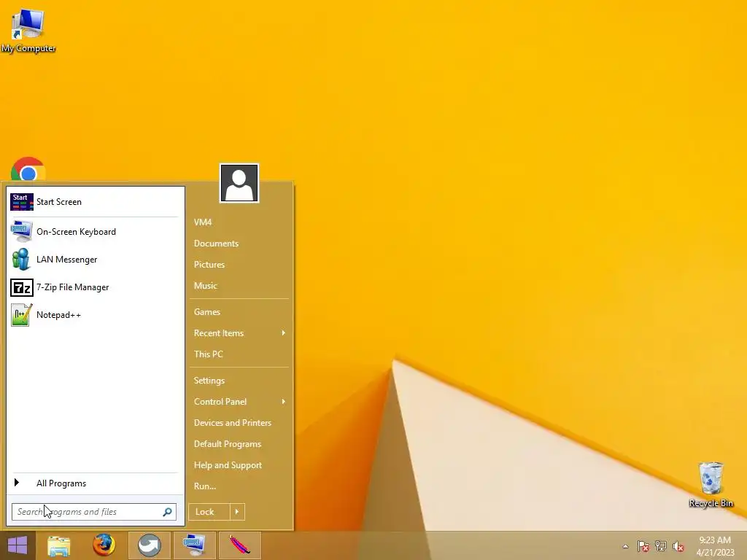Expand All Programs list

pyautogui.click(x=96, y=483)
